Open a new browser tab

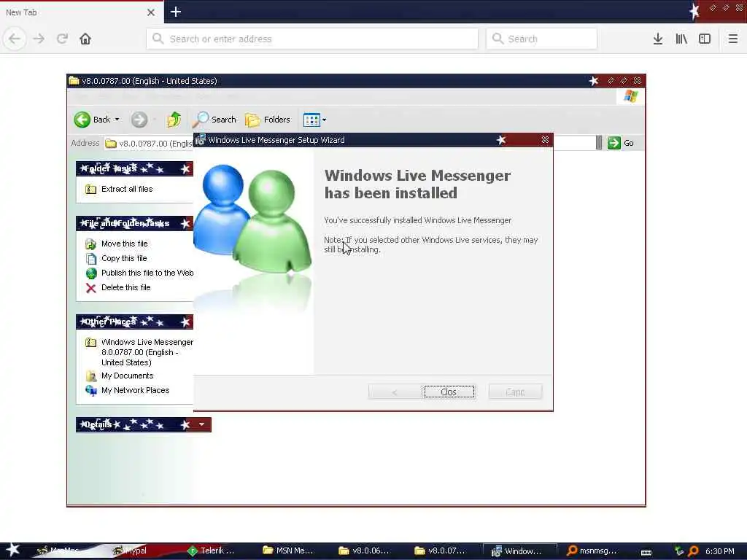(175, 12)
